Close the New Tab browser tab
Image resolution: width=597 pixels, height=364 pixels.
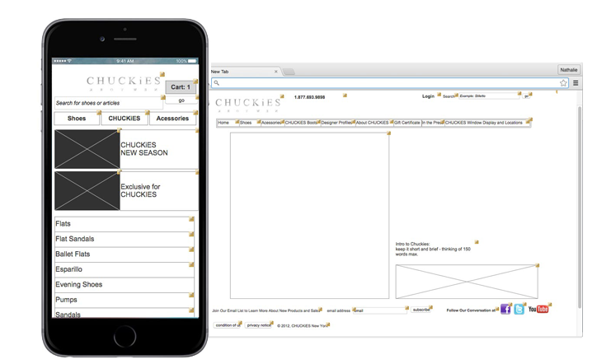[x=276, y=72]
